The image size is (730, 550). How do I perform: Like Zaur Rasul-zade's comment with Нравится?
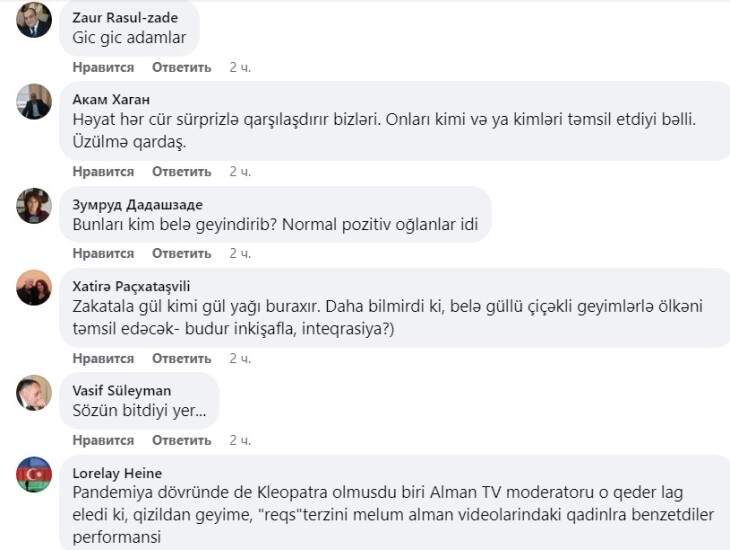(x=103, y=67)
